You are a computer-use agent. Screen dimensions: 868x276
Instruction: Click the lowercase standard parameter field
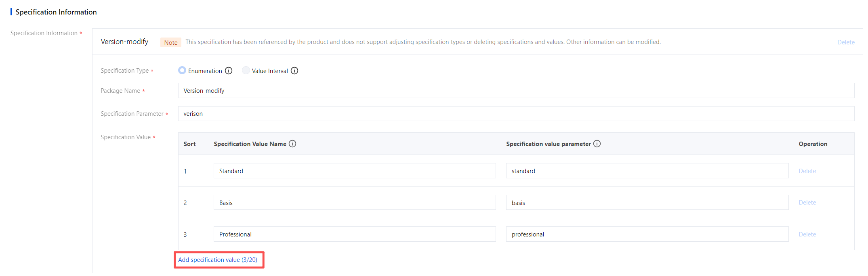tap(647, 171)
